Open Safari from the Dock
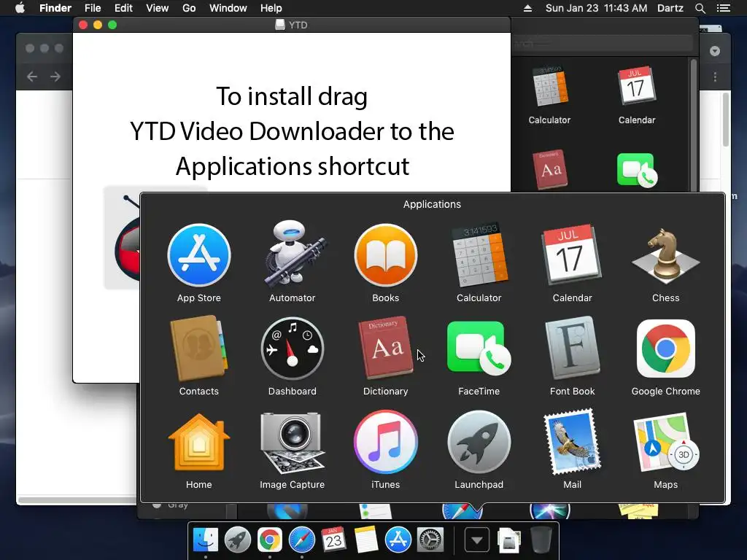747x560 pixels. 301,540
